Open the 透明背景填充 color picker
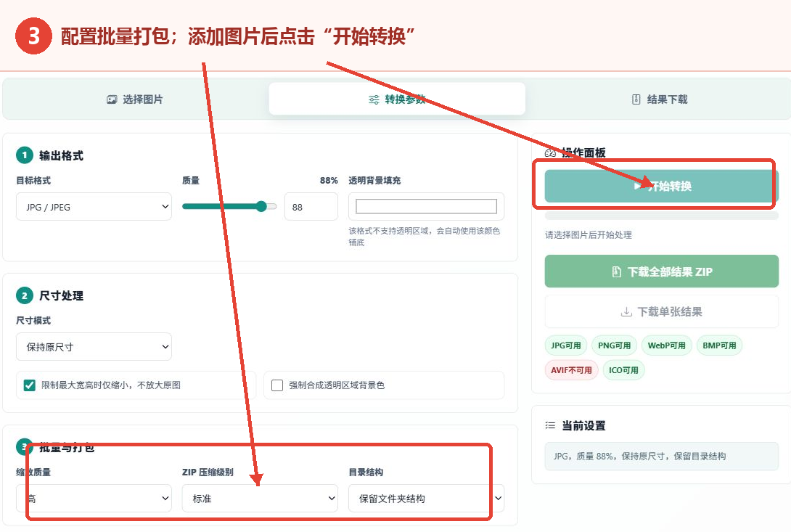 point(426,206)
